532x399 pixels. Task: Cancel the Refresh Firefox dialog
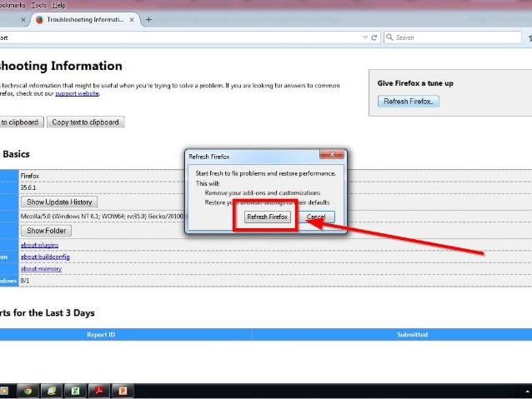point(316,217)
